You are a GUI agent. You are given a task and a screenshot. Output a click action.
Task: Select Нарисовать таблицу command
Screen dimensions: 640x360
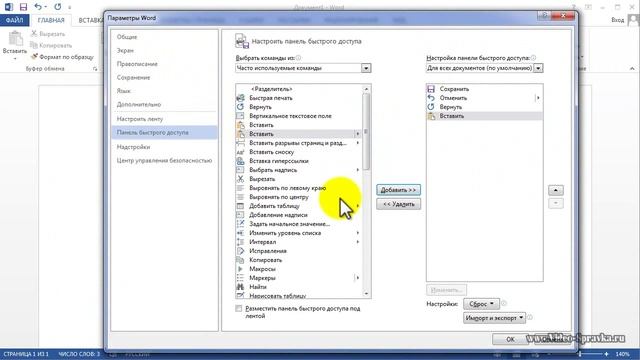coord(298,295)
